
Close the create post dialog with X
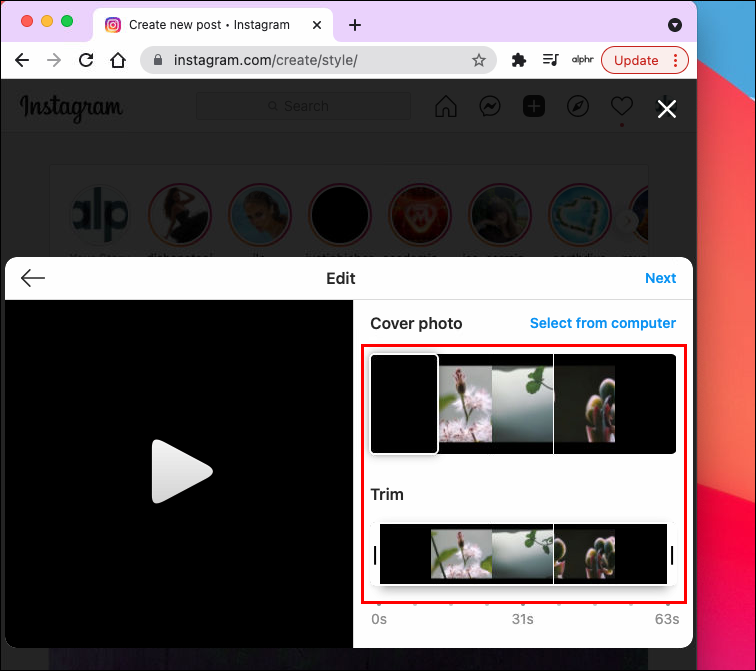tap(667, 109)
